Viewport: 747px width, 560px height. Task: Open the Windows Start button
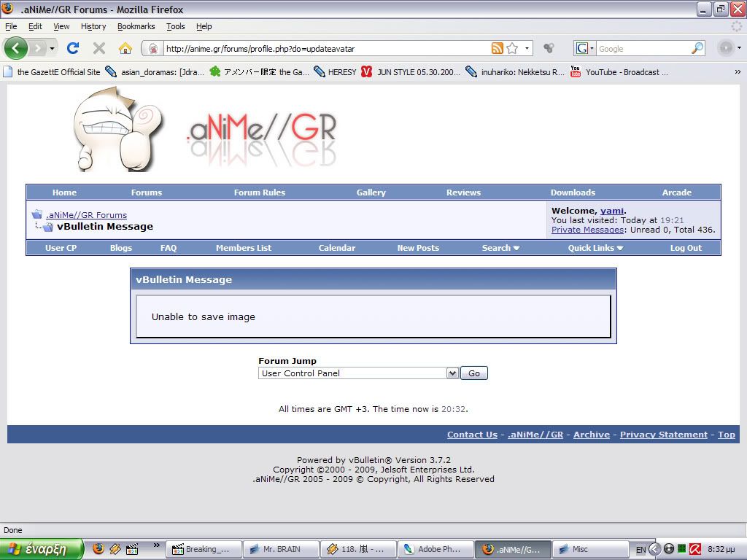pyautogui.click(x=42, y=549)
